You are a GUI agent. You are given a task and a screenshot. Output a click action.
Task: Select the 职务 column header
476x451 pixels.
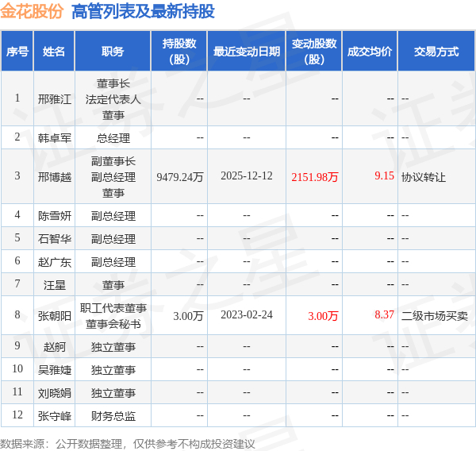pos(113,52)
